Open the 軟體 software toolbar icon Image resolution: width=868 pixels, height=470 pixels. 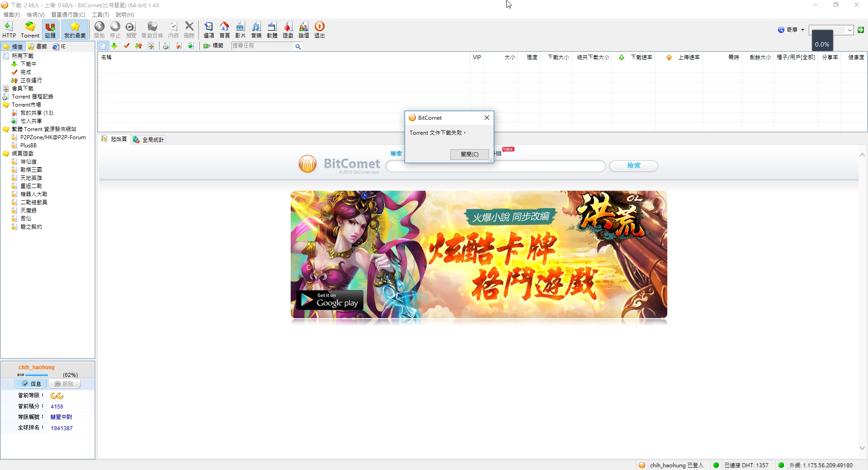(272, 30)
